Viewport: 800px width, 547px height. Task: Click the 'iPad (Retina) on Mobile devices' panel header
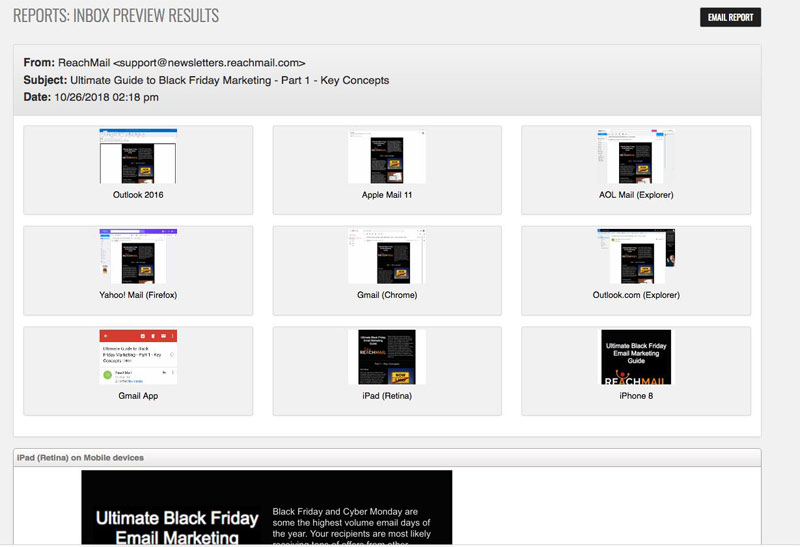click(x=80, y=458)
